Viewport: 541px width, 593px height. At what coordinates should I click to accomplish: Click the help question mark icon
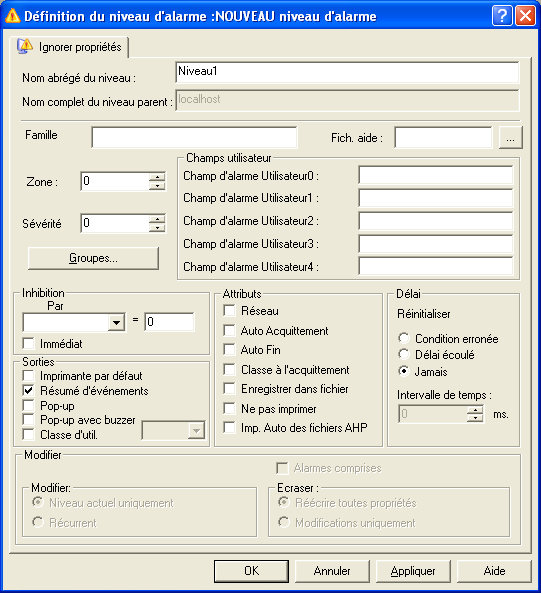(502, 16)
